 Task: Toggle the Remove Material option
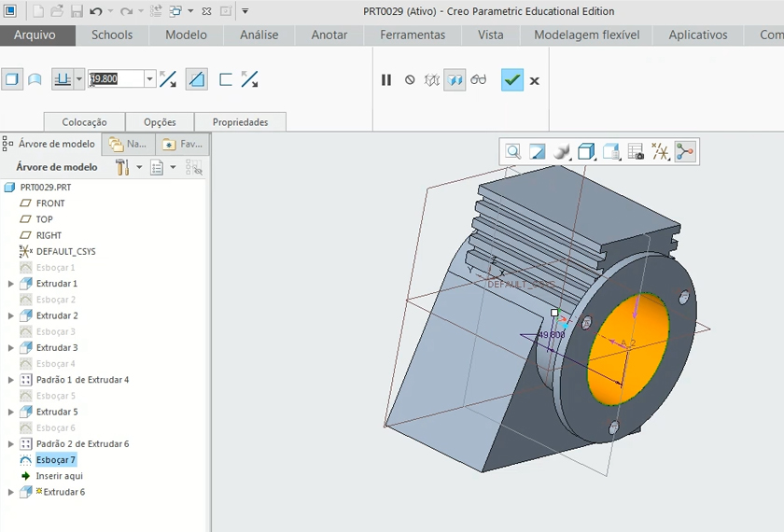click(x=197, y=79)
